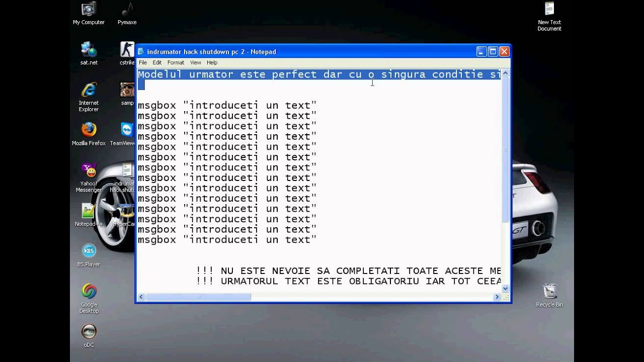Image resolution: width=644 pixels, height=362 pixels.
Task: Open BS.Player desktop icon
Action: pyautogui.click(x=89, y=255)
